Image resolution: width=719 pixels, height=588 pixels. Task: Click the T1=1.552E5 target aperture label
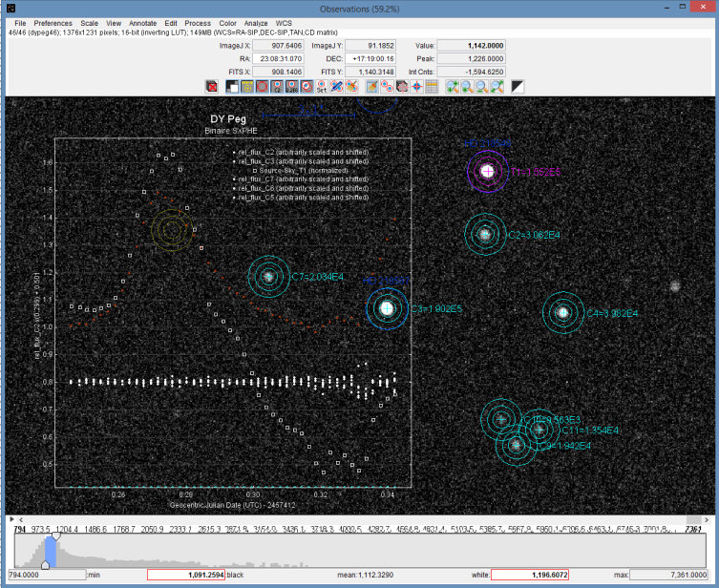click(536, 173)
